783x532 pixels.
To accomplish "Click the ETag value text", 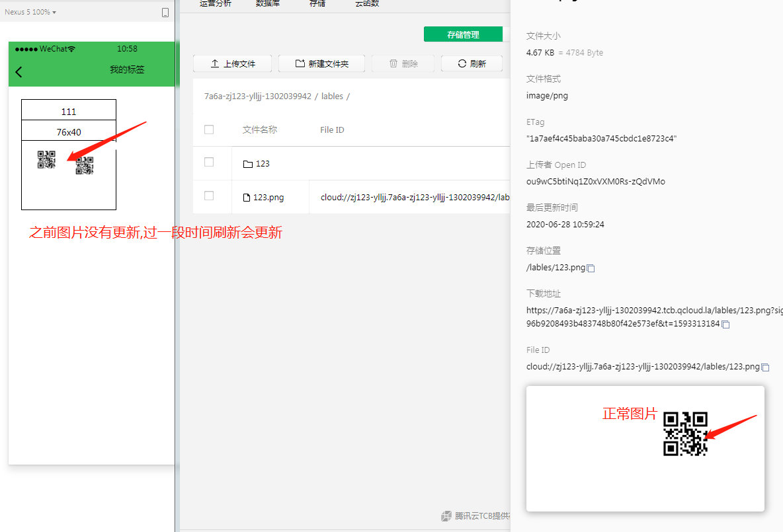I will click(601, 138).
